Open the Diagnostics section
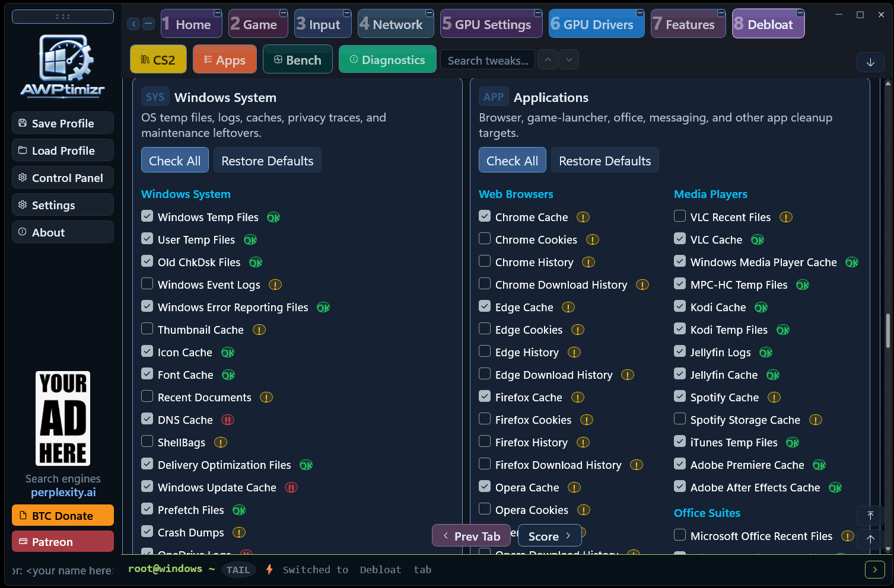This screenshot has width=894, height=588. coord(387,60)
